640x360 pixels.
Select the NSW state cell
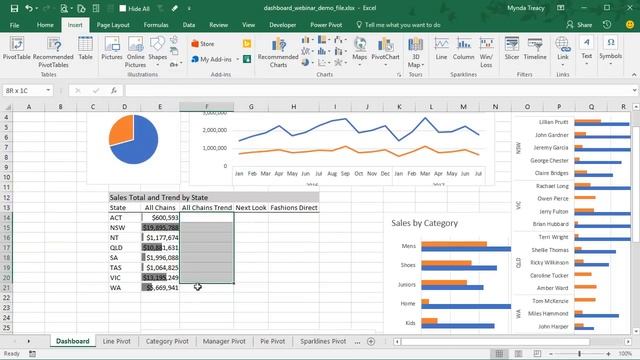pos(124,228)
